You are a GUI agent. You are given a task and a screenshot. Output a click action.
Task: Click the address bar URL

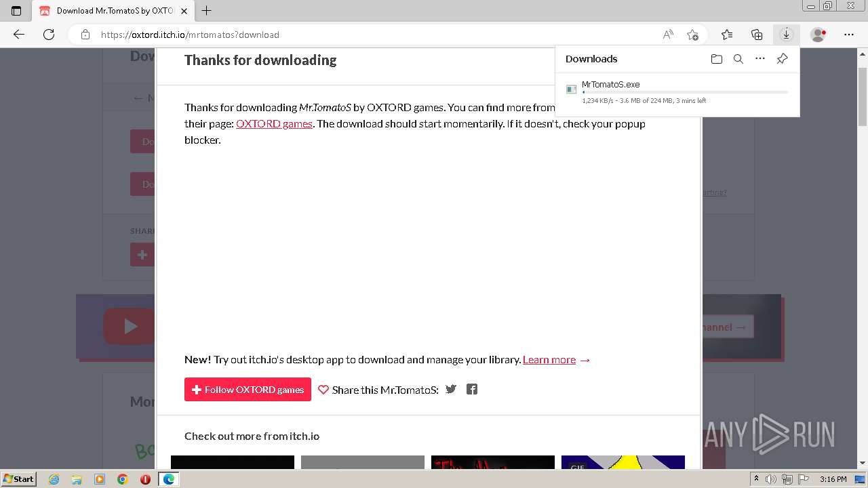click(x=190, y=35)
